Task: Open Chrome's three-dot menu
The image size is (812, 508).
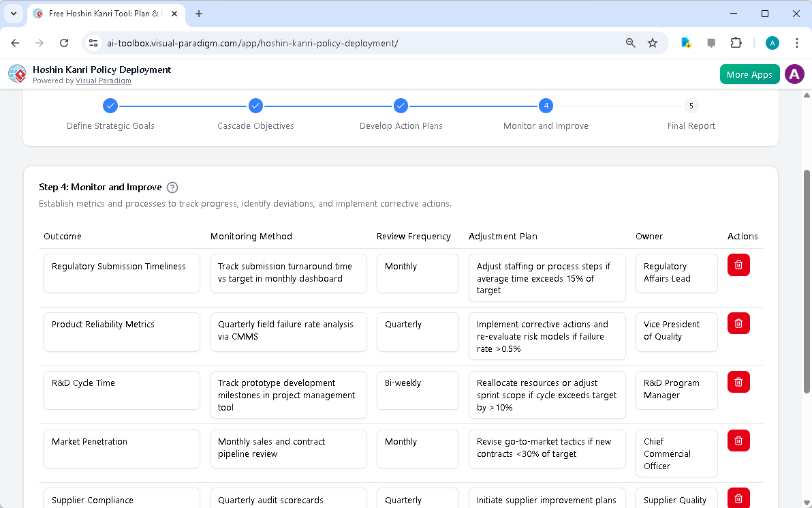Action: [x=797, y=42]
